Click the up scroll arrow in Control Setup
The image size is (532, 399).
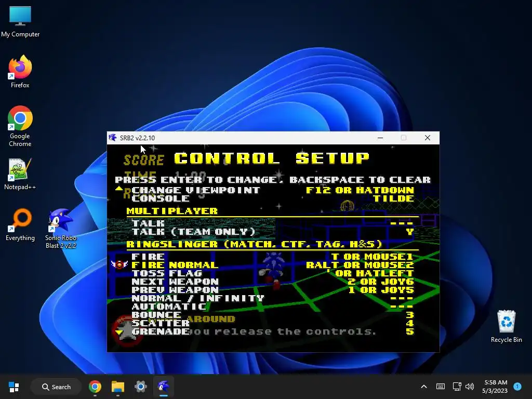pos(119,188)
